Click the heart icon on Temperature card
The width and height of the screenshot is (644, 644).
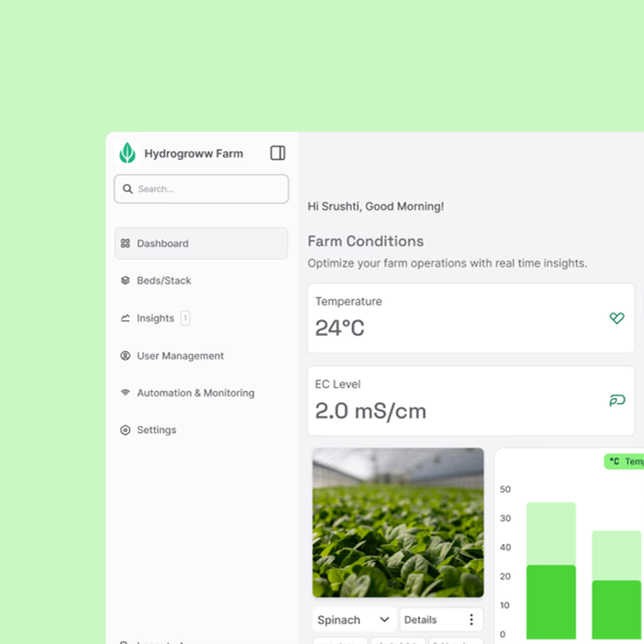[x=617, y=318]
